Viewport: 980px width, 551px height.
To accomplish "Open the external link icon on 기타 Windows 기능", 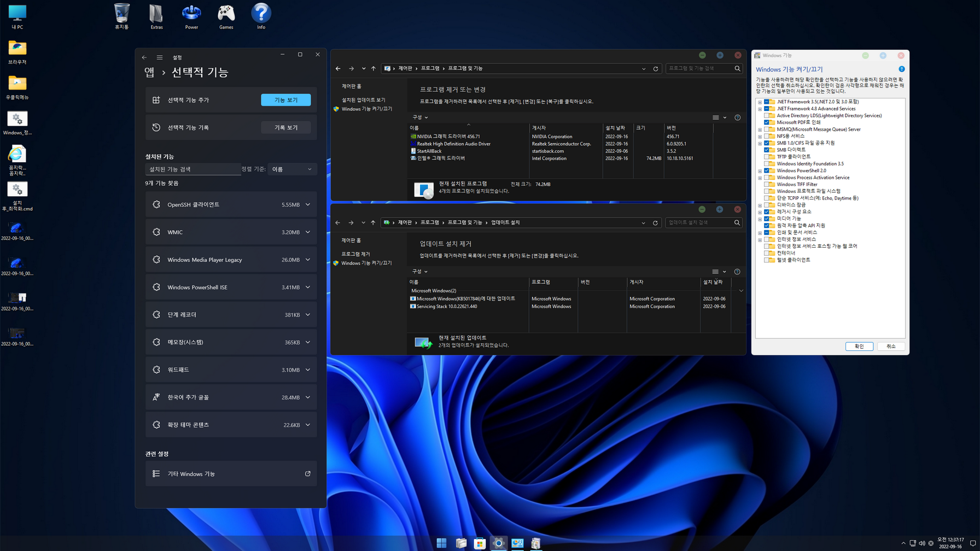I will [x=308, y=474].
